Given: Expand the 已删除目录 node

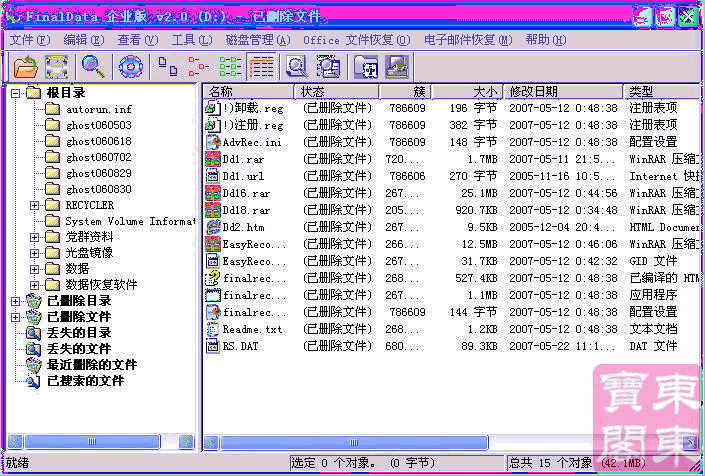Looking at the screenshot, I should tap(16, 301).
